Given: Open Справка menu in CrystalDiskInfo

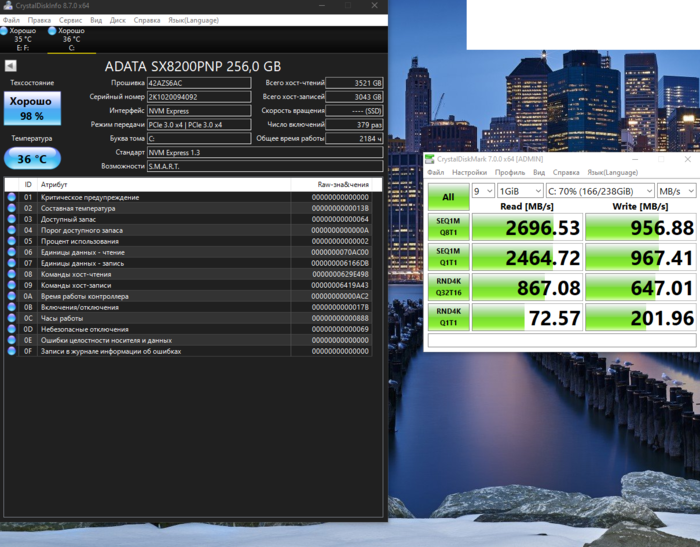Looking at the screenshot, I should pos(147,20).
